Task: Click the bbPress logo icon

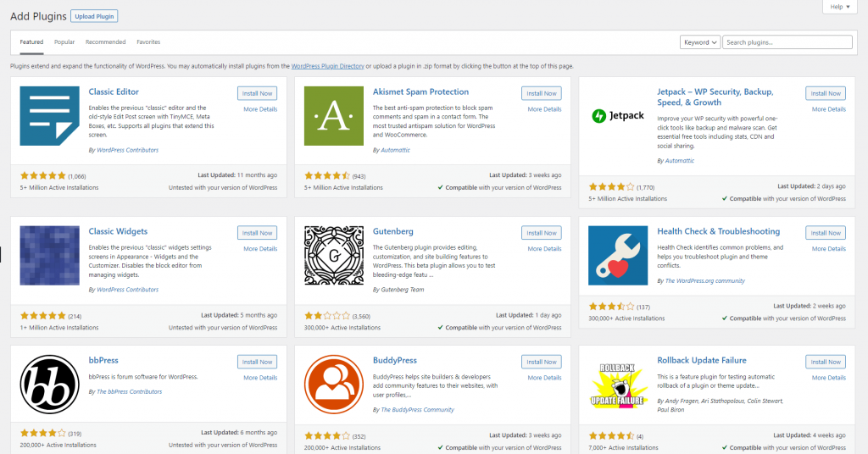Action: click(49, 385)
